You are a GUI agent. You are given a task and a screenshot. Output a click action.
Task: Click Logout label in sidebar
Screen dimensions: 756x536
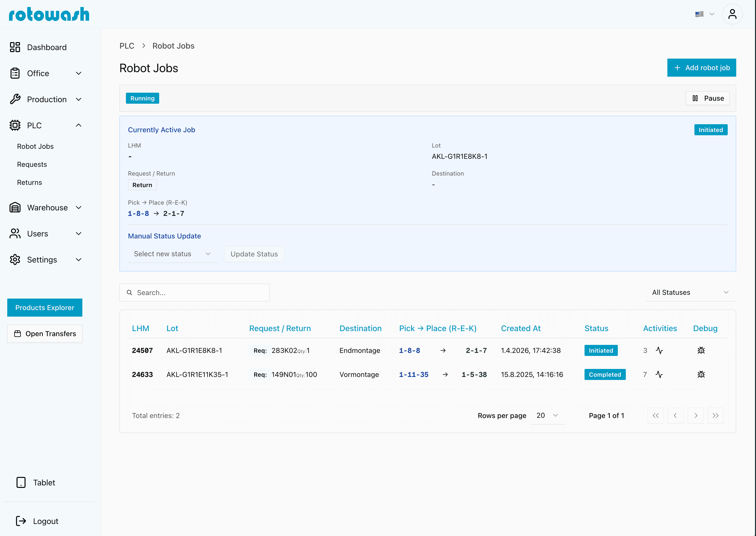tap(46, 521)
